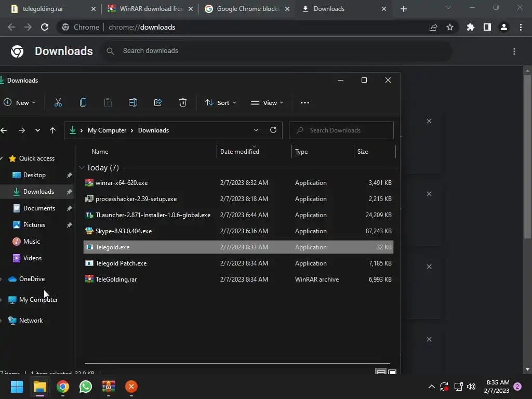Select Quick access in navigation pane
Screen dimensions: 532x399
37,158
